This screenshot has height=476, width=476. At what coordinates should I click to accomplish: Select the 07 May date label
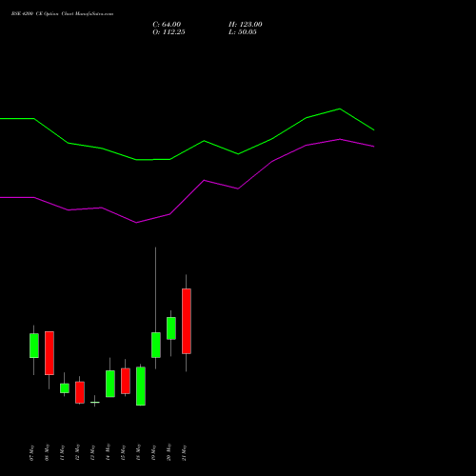pos(31,453)
